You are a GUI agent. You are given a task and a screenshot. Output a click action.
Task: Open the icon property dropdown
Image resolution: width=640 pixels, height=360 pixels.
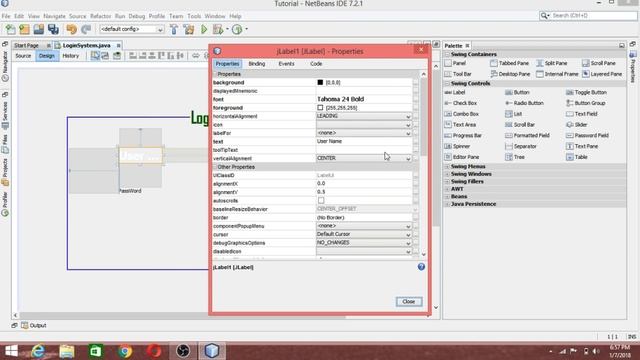[x=364, y=125]
